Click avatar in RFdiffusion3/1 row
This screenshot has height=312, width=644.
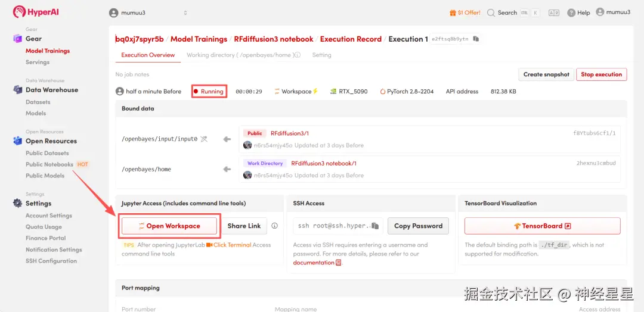pos(247,145)
